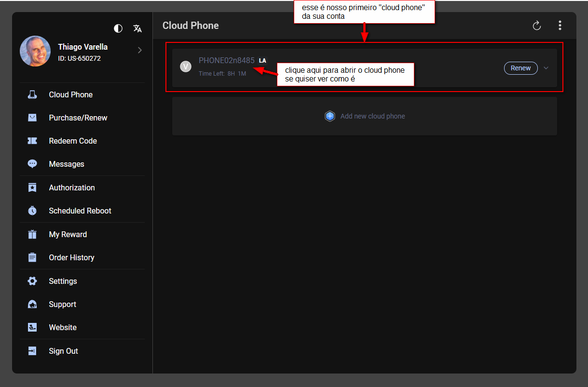Click the refresh icon in header
This screenshot has width=588, height=387.
[x=536, y=26]
